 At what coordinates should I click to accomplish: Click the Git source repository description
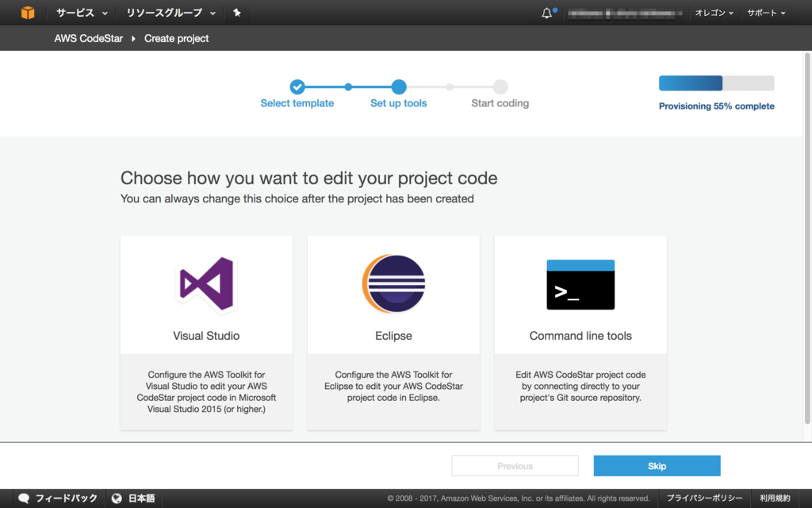[580, 387]
